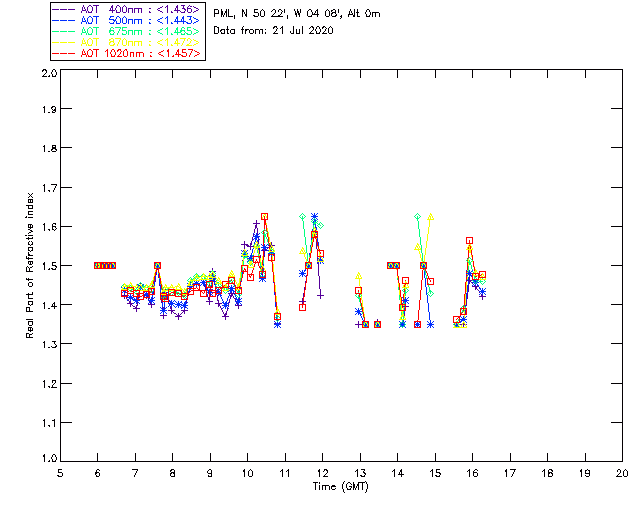Click the 17 tick label on time axis
The width and height of the screenshot is (640, 512).
point(510,472)
